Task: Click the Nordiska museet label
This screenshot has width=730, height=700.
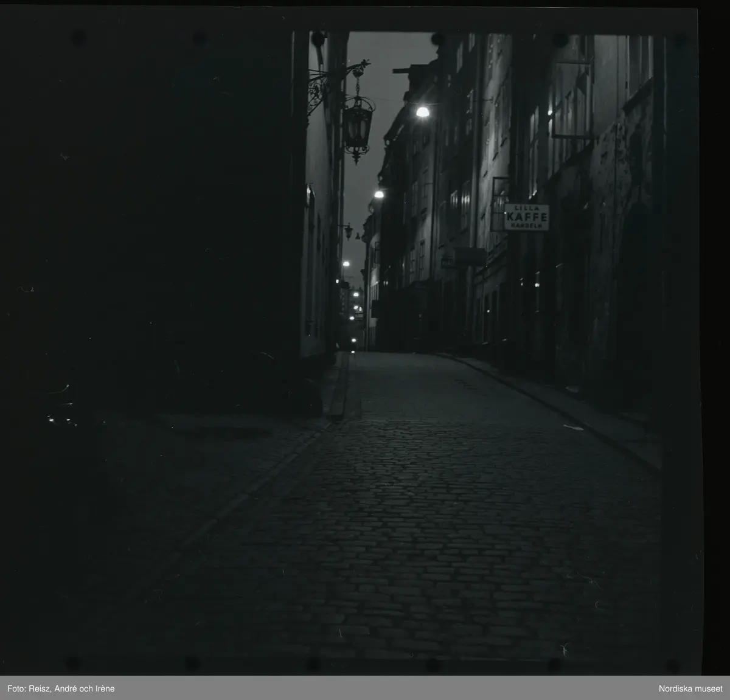Action: point(691,688)
